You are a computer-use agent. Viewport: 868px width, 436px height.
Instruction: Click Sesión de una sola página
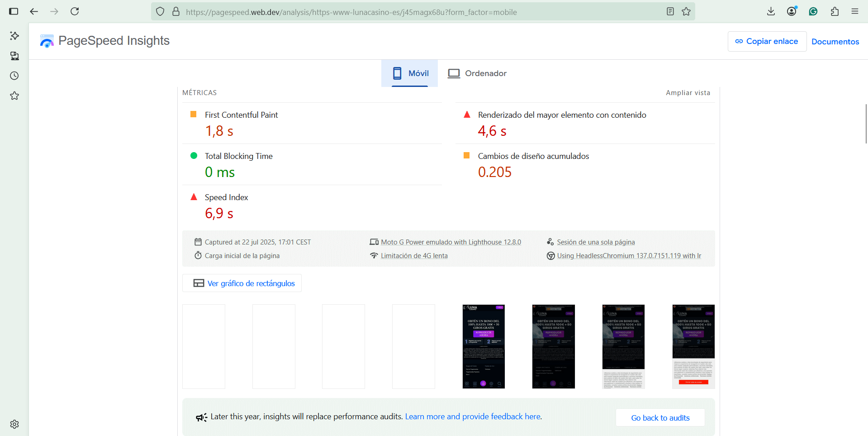596,242
